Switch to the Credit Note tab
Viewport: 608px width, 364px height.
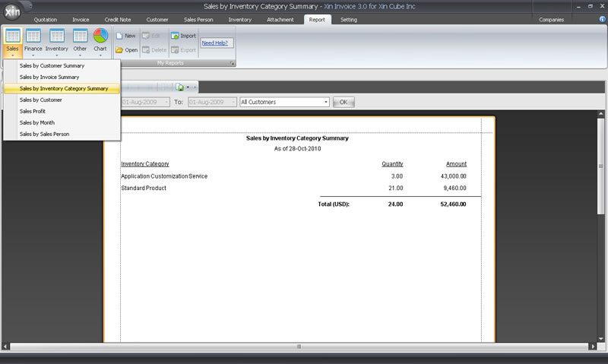[x=118, y=20]
